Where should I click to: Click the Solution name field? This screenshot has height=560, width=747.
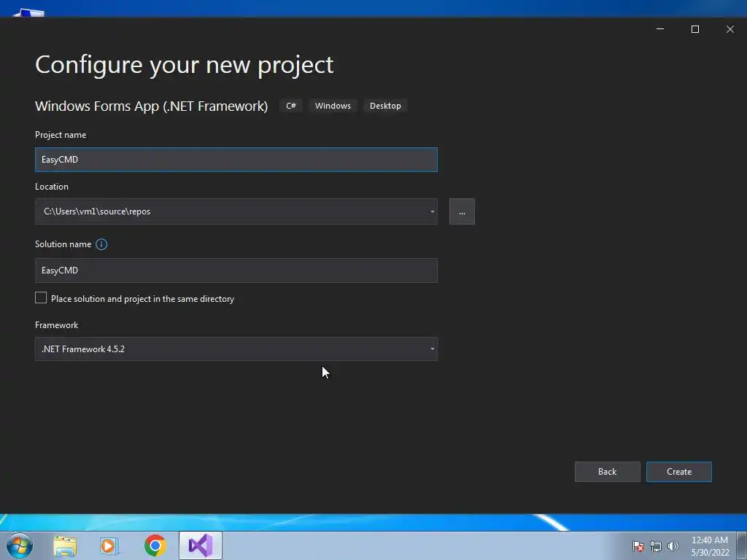pyautogui.click(x=236, y=271)
